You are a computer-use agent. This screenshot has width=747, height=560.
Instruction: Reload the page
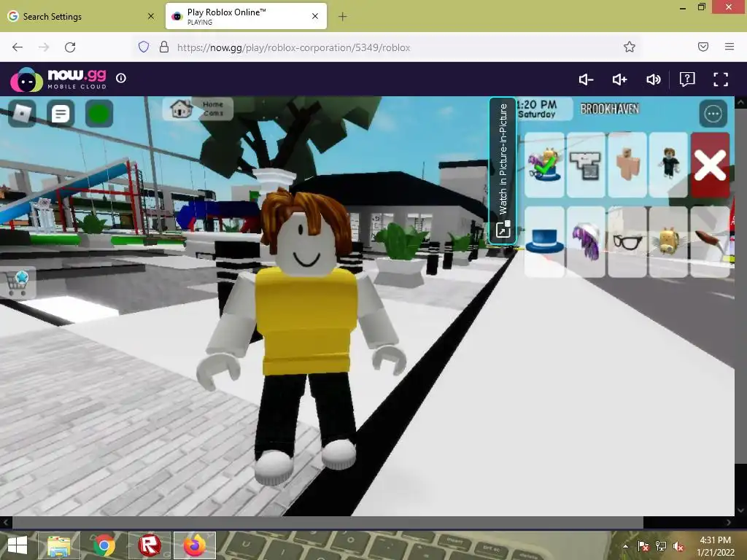pyautogui.click(x=70, y=47)
